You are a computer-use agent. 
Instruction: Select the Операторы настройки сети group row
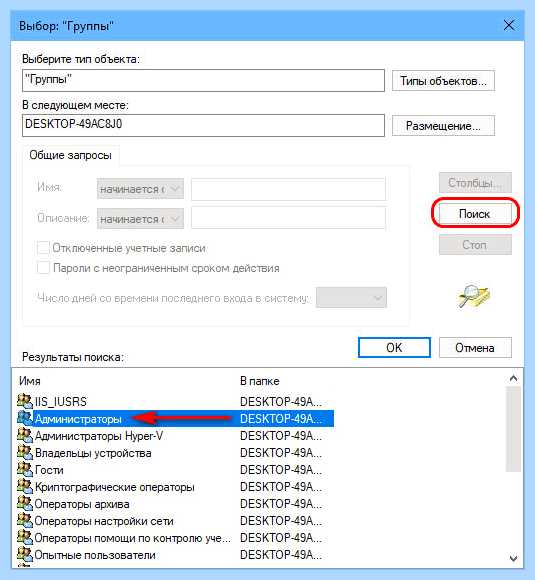tap(175, 521)
